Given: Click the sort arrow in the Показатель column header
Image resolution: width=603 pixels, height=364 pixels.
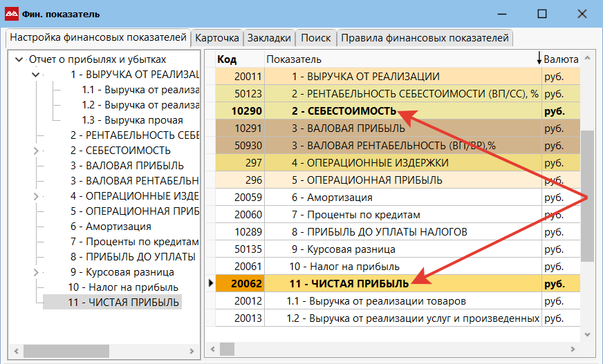Looking at the screenshot, I should point(539,59).
